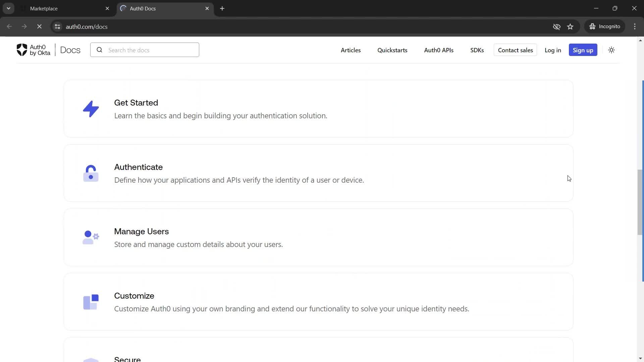Click the Get Started lightning bolt icon
Image resolution: width=644 pixels, height=362 pixels.
point(91,109)
